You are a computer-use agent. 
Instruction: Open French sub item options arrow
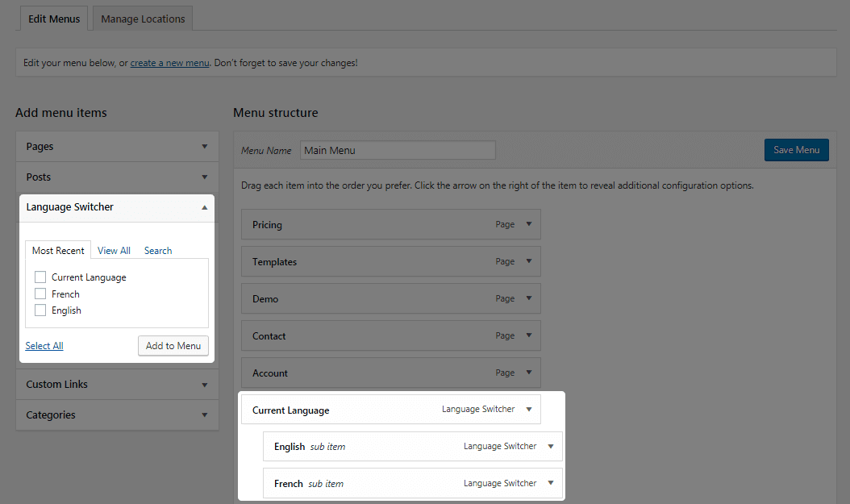click(x=551, y=483)
